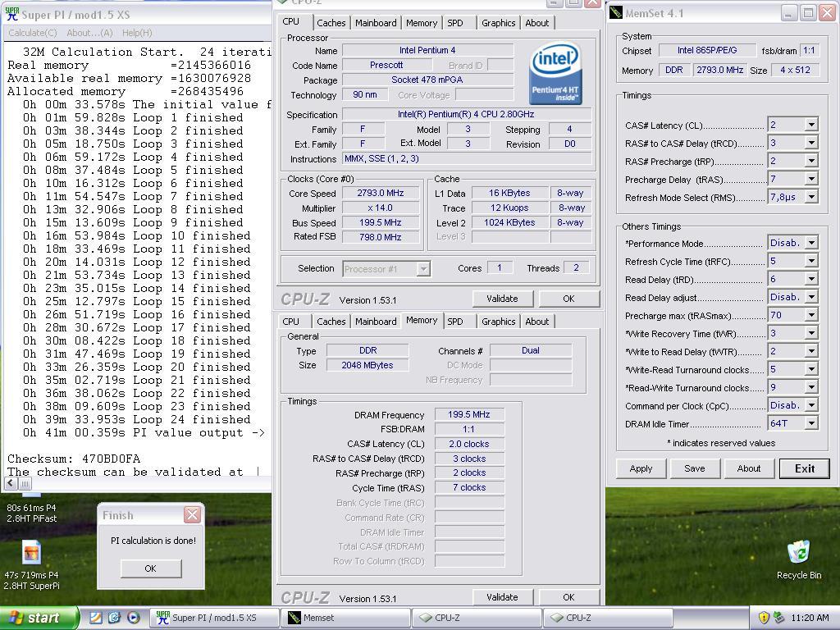
Task: Expand Write to Read Delay (tWTR) dropdown
Action: [x=811, y=351]
